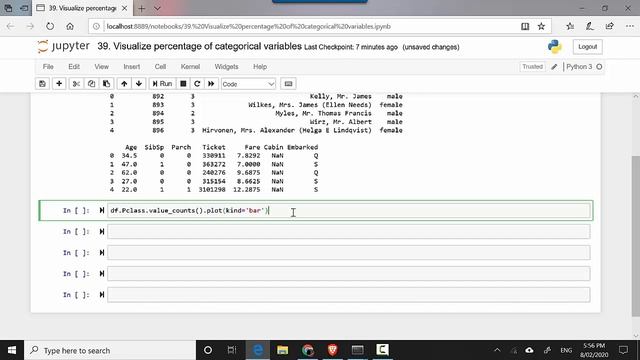Move selected cell up arrow
The height and width of the screenshot is (360, 640).
124,84
